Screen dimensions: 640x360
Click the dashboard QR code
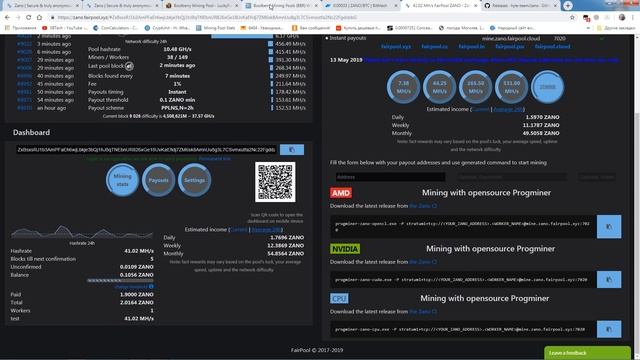pyautogui.click(x=275, y=182)
